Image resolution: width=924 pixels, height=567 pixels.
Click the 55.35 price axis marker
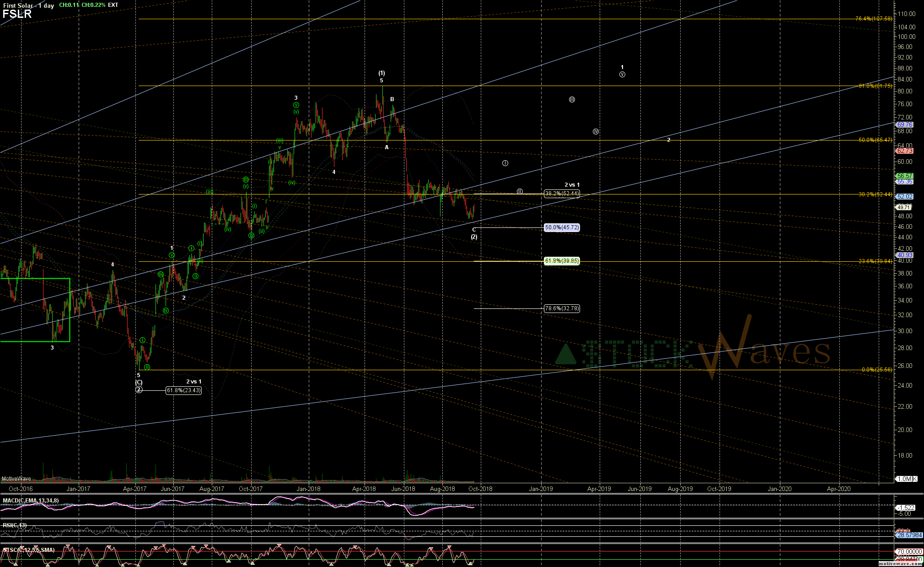[904, 182]
